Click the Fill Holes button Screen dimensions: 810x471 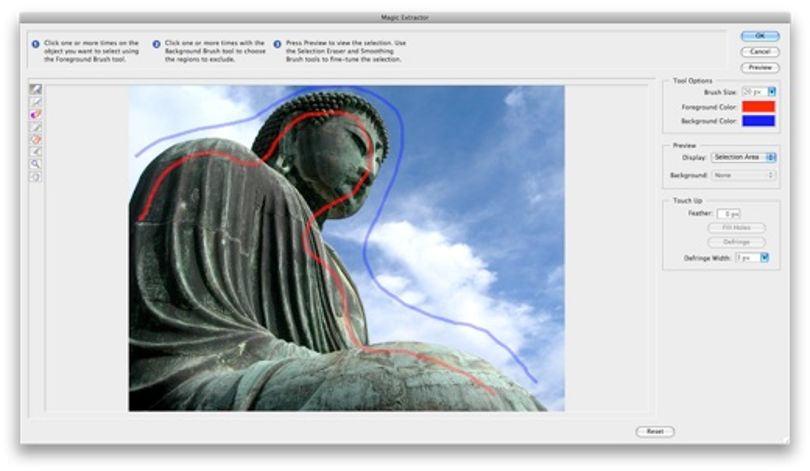737,228
